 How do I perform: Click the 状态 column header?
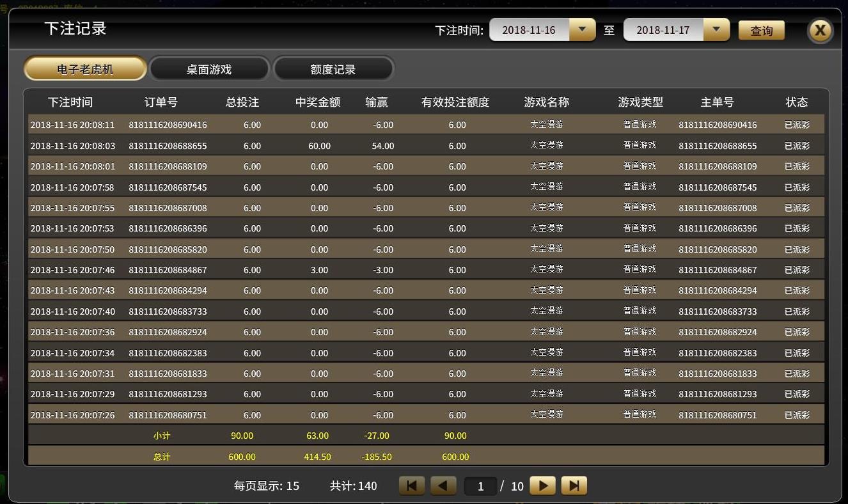[x=797, y=102]
